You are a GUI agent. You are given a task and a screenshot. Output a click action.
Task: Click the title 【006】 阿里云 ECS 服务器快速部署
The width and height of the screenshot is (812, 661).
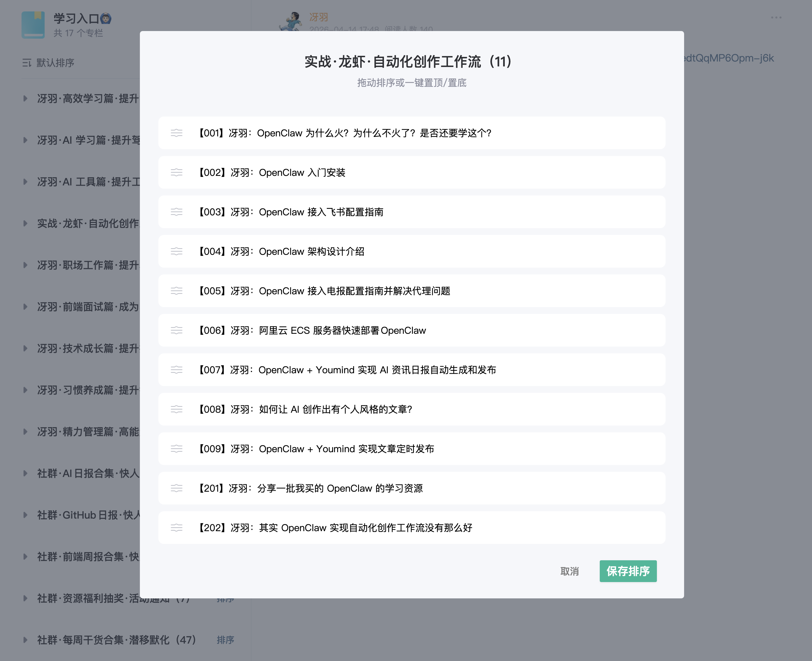coord(311,330)
